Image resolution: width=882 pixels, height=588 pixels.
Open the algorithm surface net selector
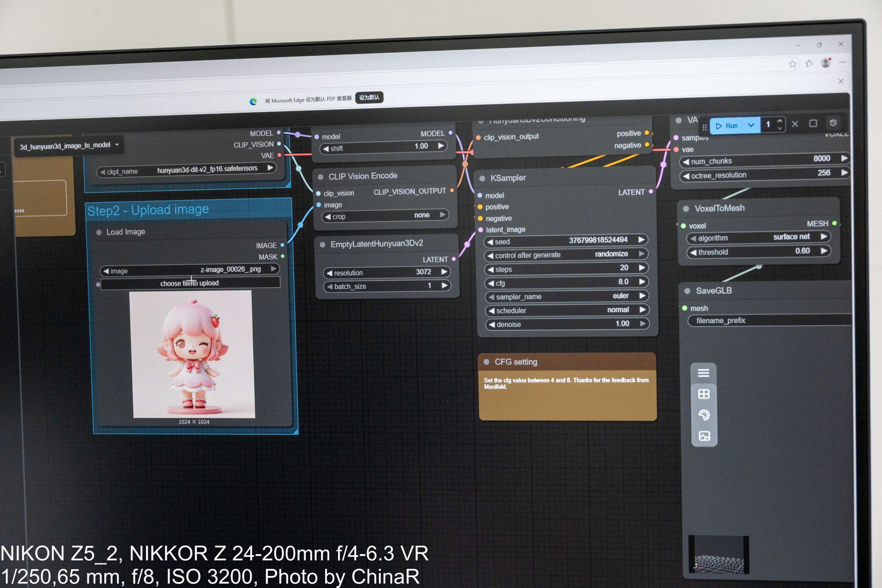(759, 237)
